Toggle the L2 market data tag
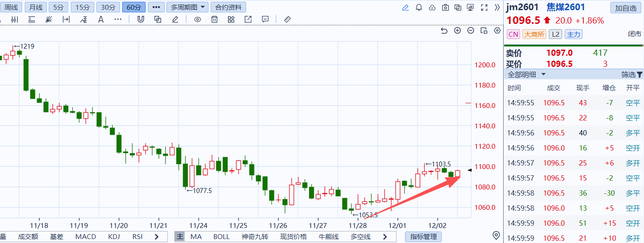Screen dimensions: 644x243 tap(555, 34)
